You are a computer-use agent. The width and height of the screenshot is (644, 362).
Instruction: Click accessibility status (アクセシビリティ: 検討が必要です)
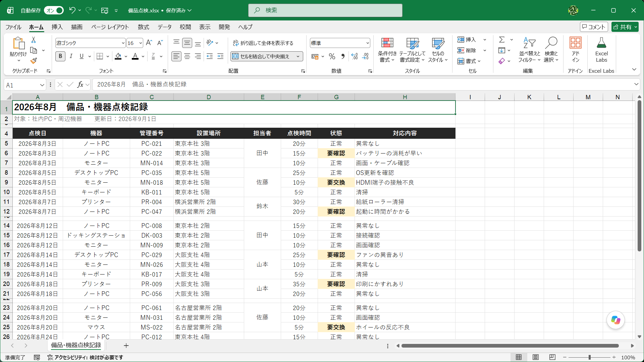[x=85, y=358]
